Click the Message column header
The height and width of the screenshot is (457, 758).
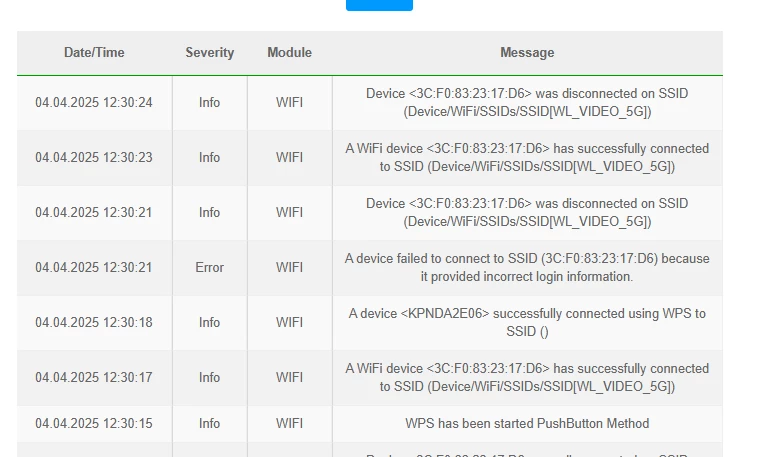527,52
